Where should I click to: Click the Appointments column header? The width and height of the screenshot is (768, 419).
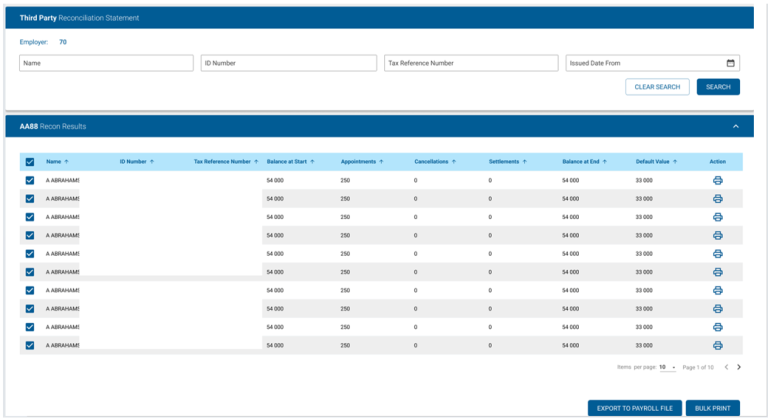tap(358, 162)
